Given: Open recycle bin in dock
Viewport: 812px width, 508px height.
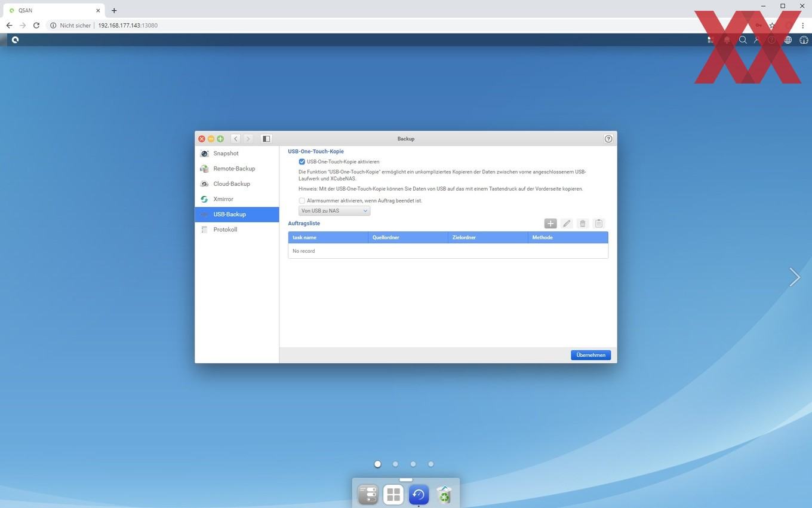Looking at the screenshot, I should pos(444,494).
